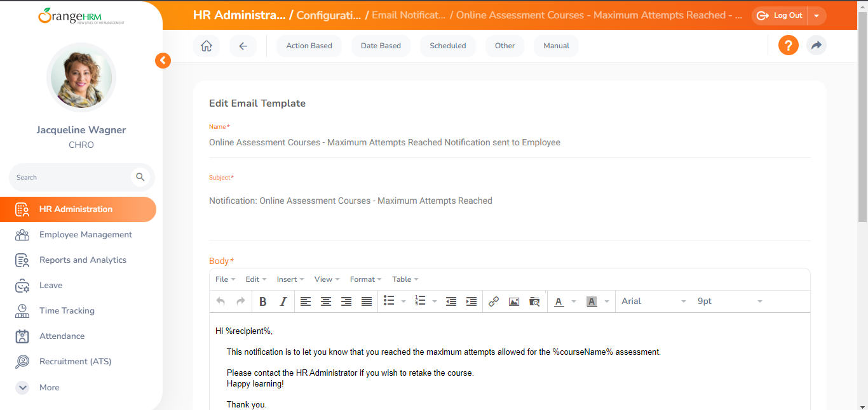Open the Edit menu in the editor
Viewport: 868px width, 410px height.
(x=256, y=279)
